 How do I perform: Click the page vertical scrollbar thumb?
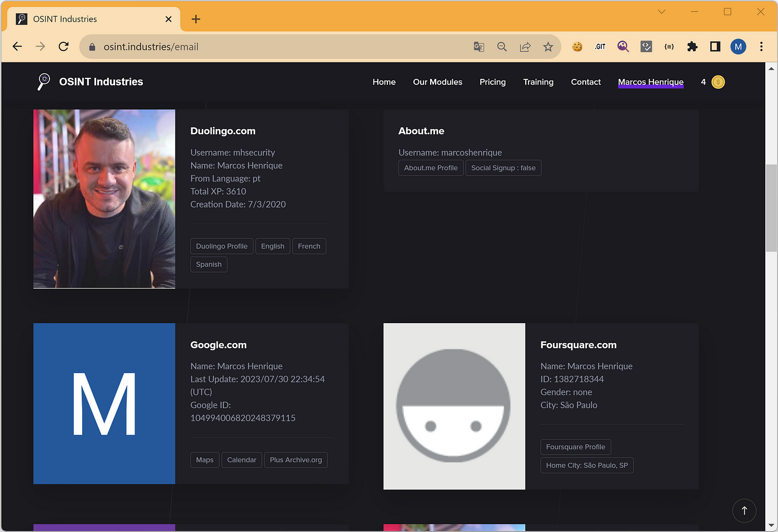(x=771, y=208)
